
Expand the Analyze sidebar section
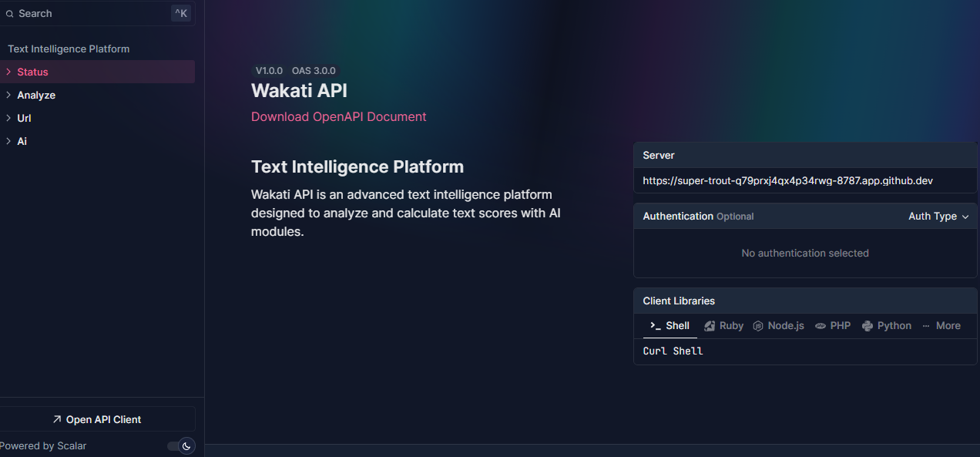pos(35,95)
